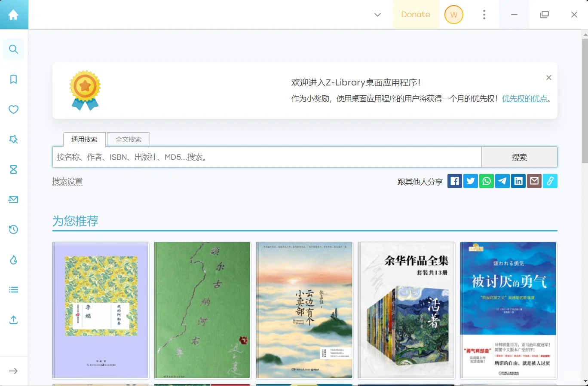This screenshot has height=386, width=588.
Task: Copy the share link using the link icon
Action: click(550, 181)
